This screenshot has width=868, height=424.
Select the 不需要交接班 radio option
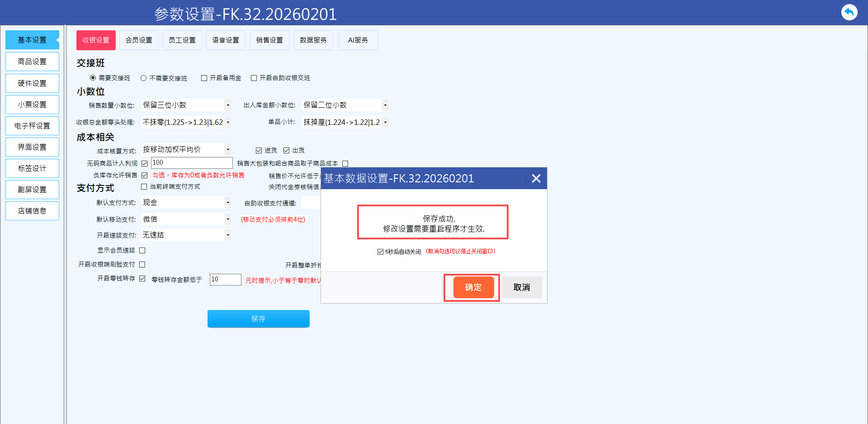tap(144, 78)
